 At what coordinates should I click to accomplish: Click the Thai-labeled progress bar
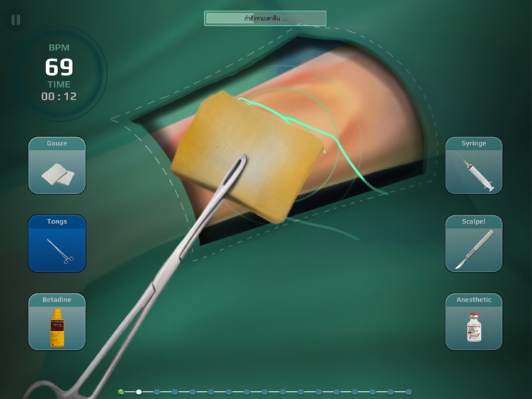[x=265, y=18]
